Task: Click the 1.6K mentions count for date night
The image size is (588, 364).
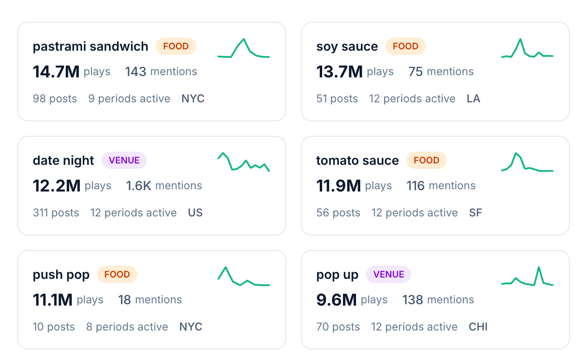Action: tap(164, 185)
